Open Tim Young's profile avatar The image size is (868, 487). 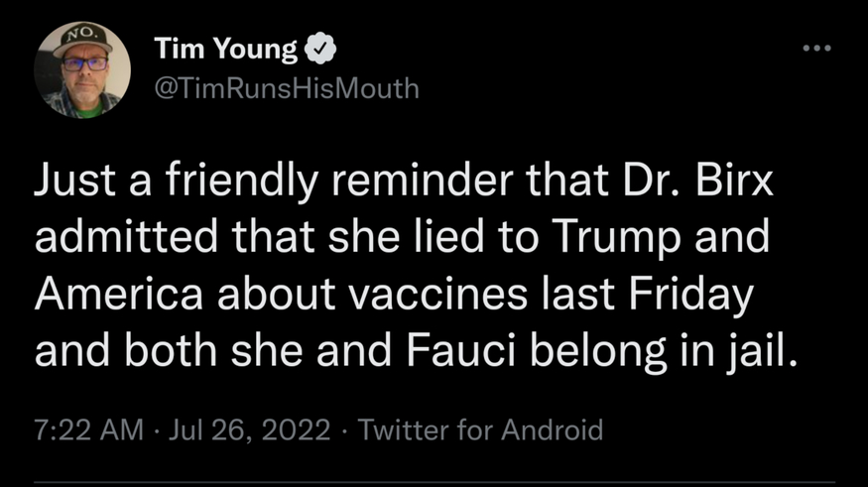coord(81,69)
